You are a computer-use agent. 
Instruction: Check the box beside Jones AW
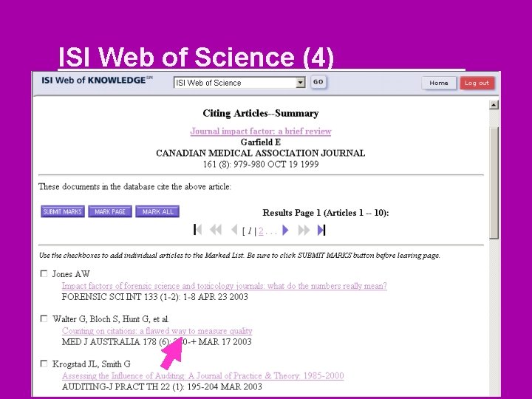click(44, 273)
